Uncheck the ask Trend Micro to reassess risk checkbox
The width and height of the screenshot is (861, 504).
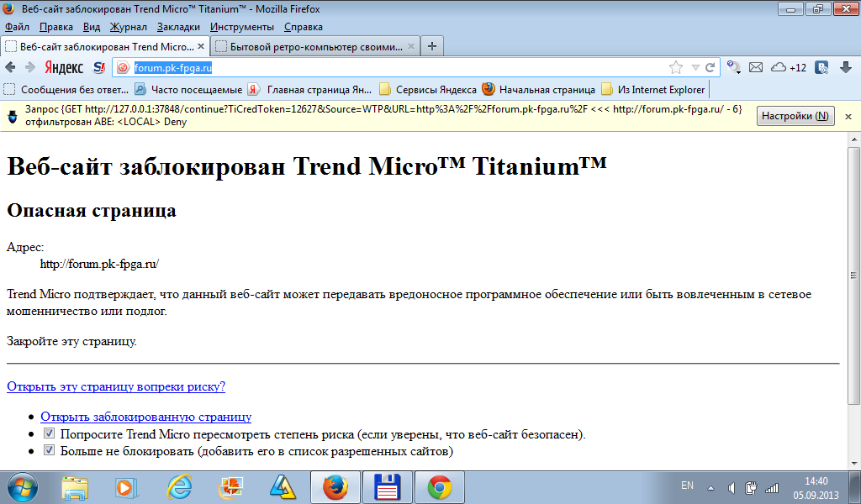[x=49, y=434]
